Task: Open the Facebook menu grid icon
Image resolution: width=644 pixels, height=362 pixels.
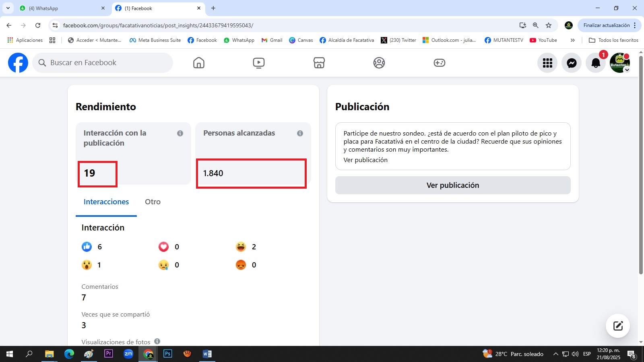Action: pos(547,63)
